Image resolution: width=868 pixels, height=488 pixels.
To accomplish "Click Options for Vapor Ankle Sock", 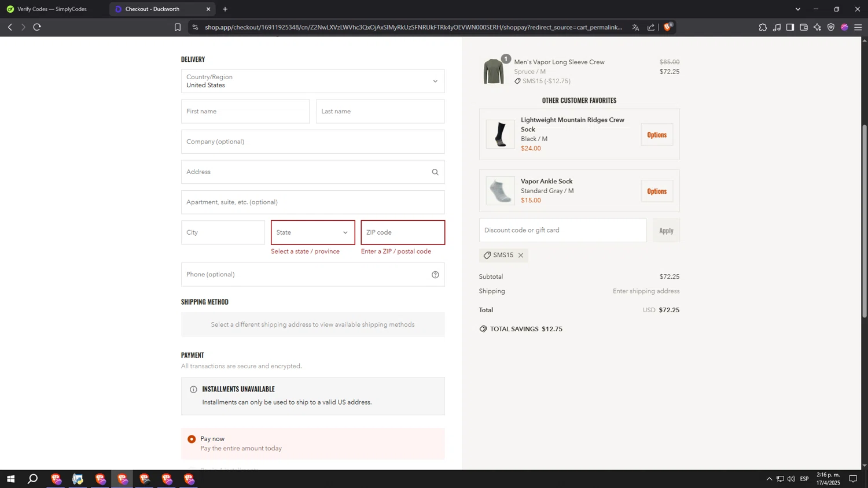I will point(657,191).
